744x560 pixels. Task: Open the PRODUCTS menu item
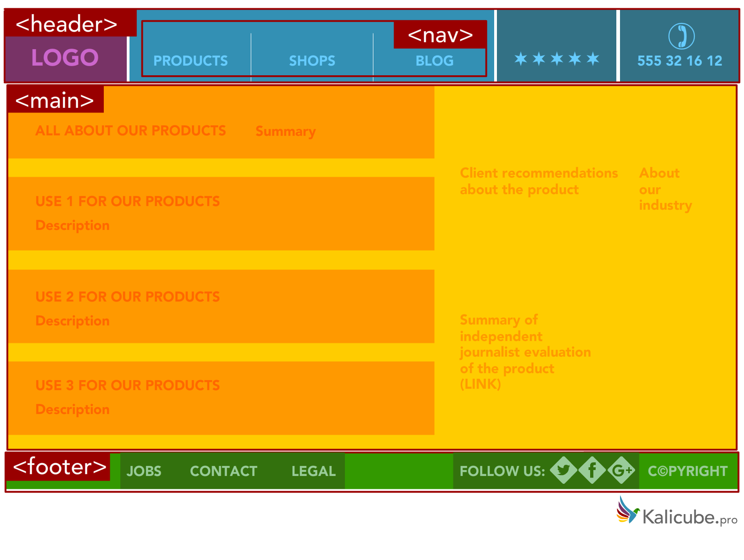[191, 61]
